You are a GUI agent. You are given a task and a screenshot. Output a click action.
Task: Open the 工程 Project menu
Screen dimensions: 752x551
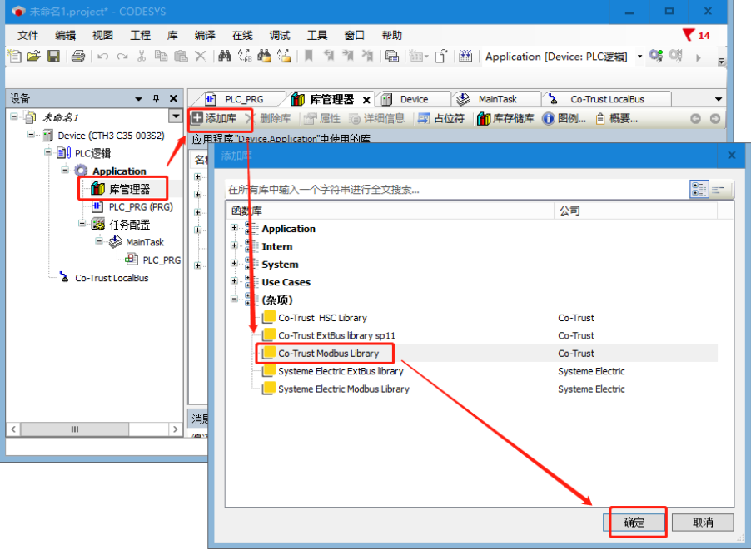[141, 35]
